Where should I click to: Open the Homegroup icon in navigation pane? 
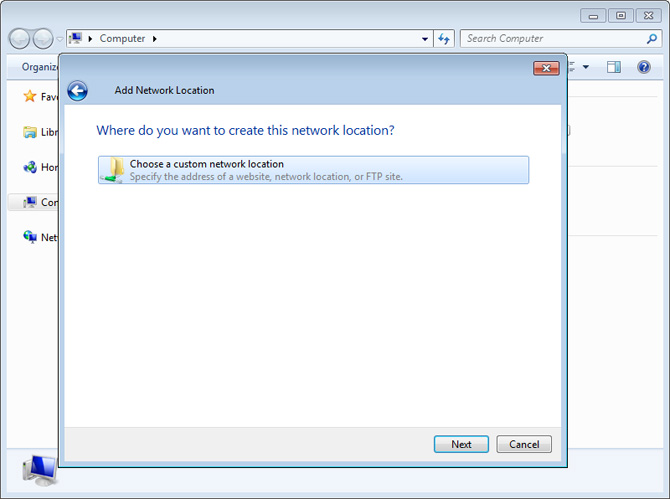pyautogui.click(x=30, y=167)
